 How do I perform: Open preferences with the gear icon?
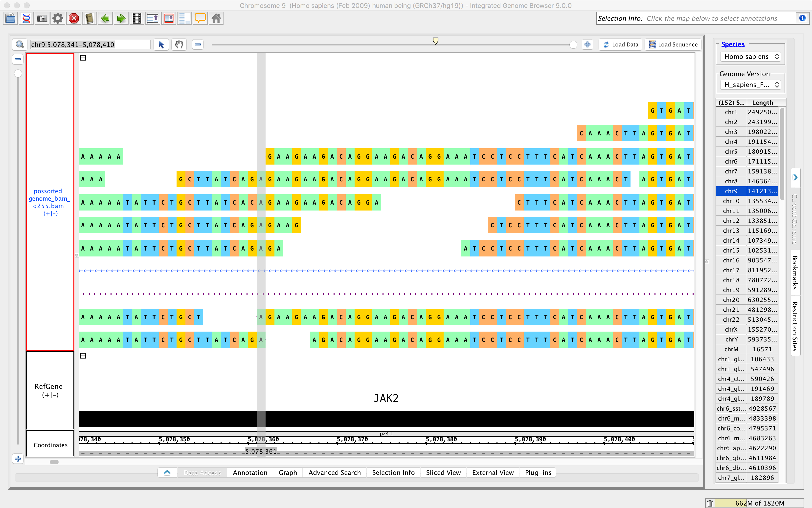58,18
